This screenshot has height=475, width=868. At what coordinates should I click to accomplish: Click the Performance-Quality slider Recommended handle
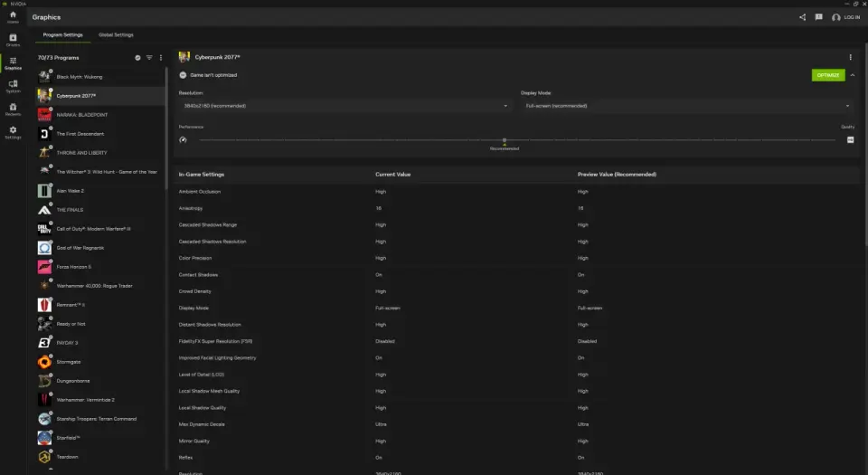pyautogui.click(x=505, y=140)
